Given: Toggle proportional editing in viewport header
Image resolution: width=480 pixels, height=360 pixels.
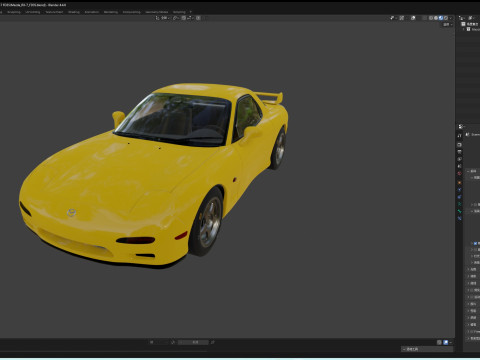Looking at the screenshot, I should coord(198,18).
